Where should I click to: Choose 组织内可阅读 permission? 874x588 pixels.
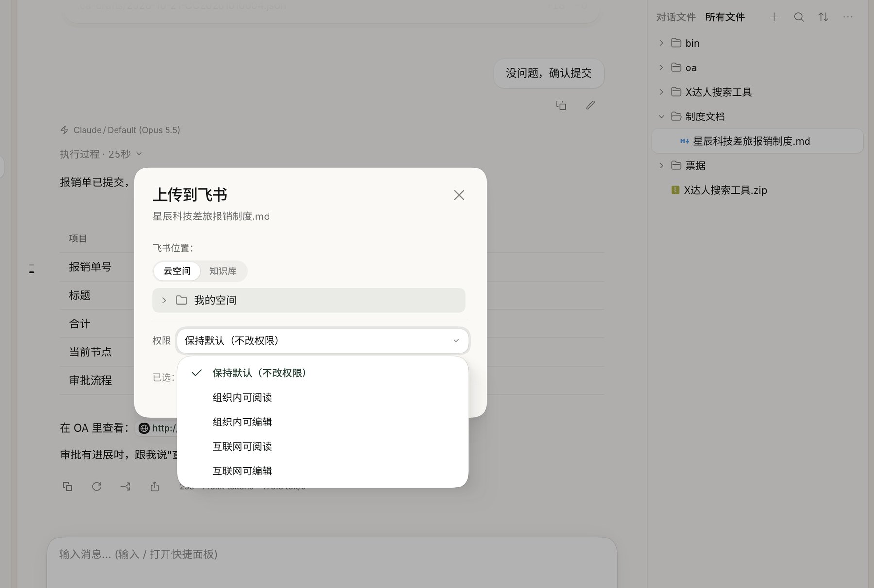click(322, 397)
